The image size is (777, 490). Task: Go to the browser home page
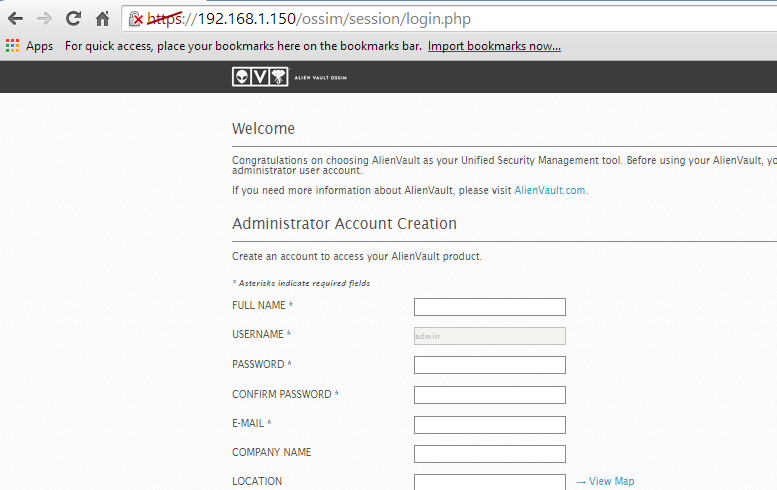tap(102, 18)
